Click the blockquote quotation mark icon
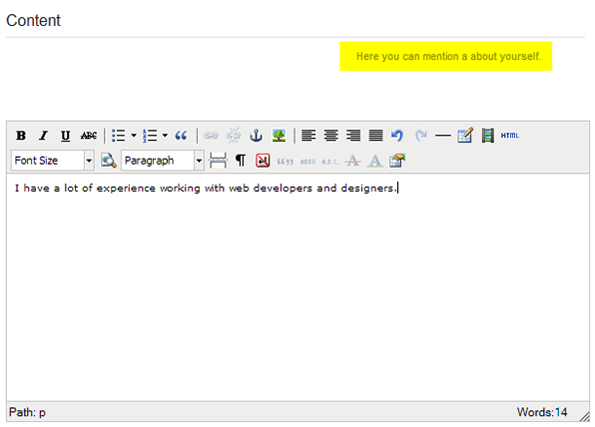Screen dimensions: 595x427 [x=181, y=136]
